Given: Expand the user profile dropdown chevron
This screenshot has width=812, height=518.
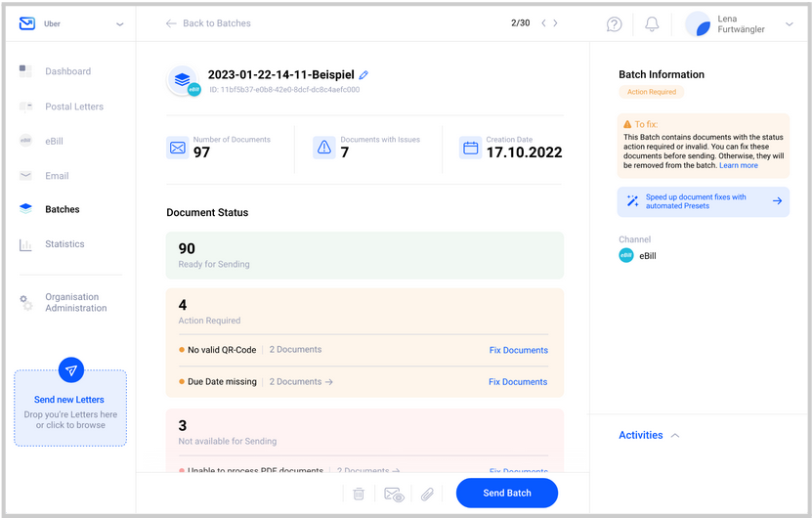Looking at the screenshot, I should (x=790, y=24).
